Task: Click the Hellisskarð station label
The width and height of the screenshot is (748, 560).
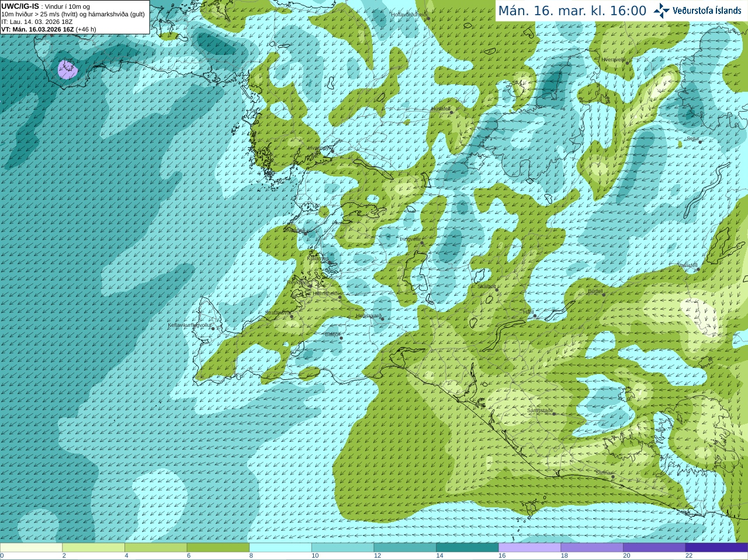Action: click(369, 316)
